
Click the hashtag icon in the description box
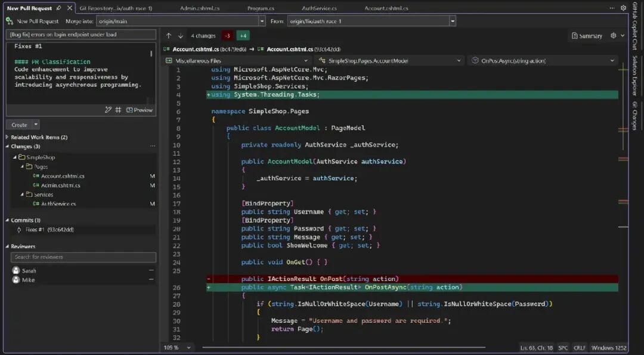[x=119, y=109]
